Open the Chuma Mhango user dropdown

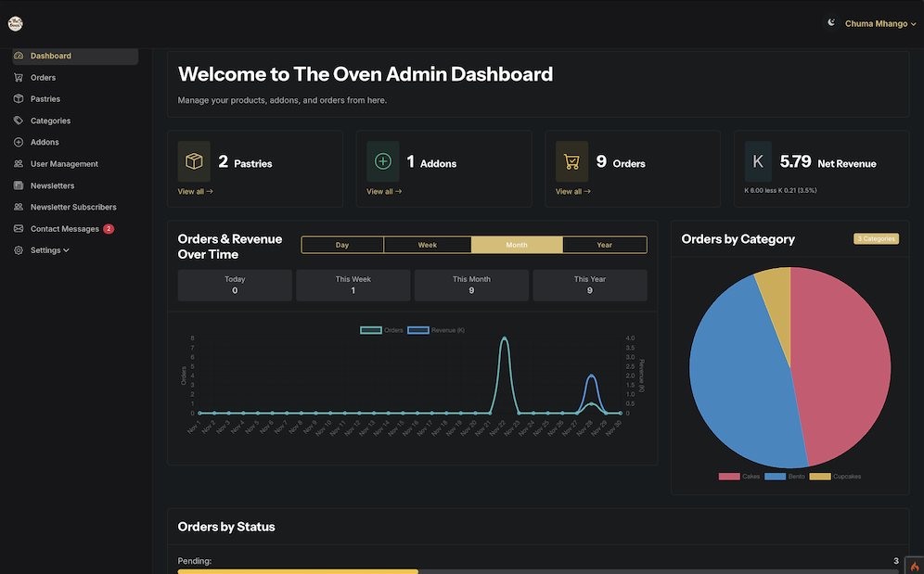[x=879, y=24]
